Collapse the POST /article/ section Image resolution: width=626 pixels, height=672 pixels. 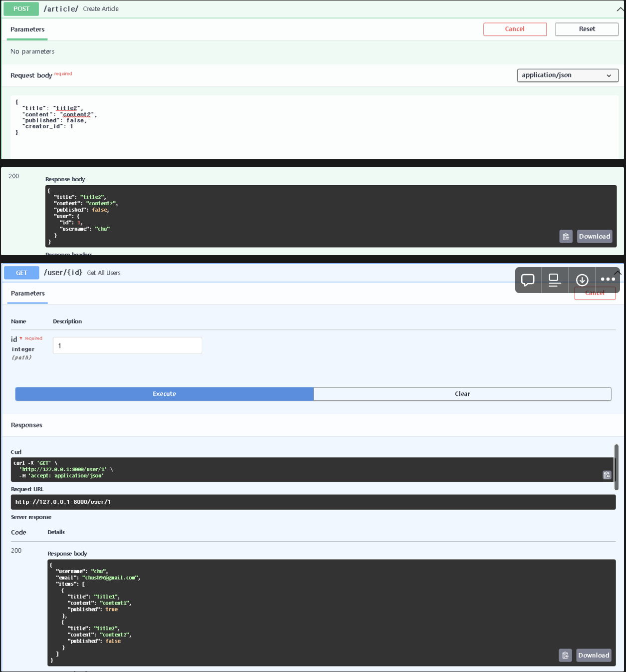(x=620, y=9)
